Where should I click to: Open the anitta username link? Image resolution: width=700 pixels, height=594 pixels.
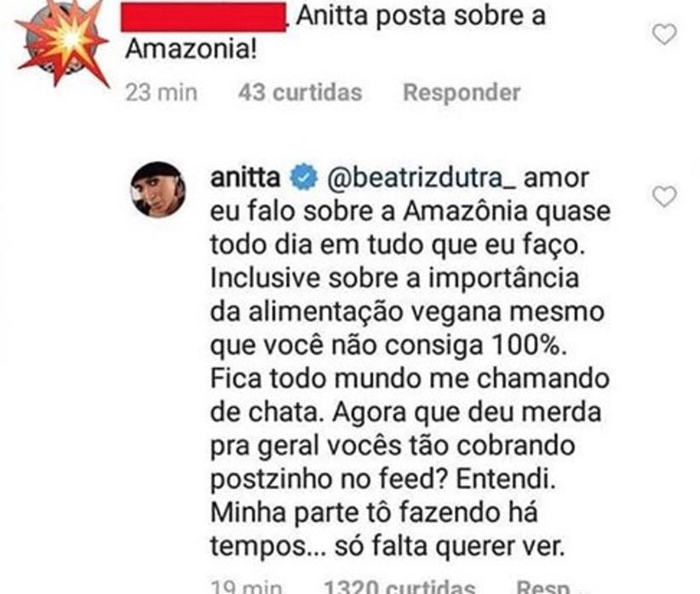click(245, 177)
